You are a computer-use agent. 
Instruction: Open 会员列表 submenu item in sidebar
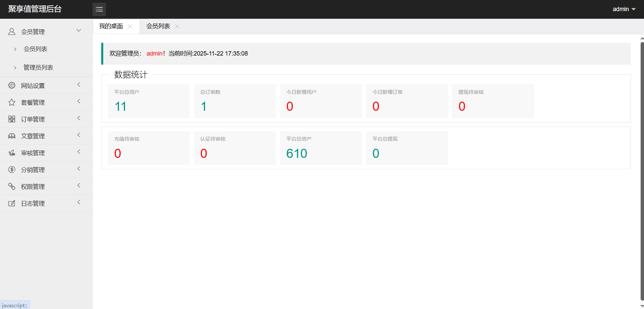[35, 49]
